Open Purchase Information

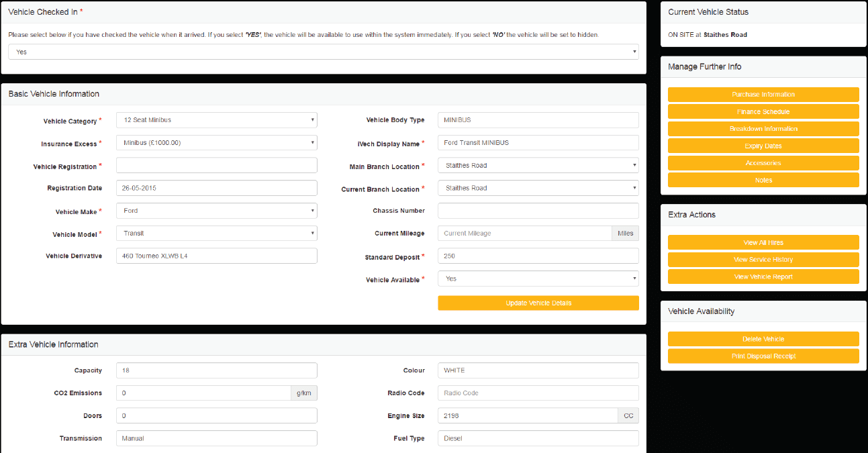(x=763, y=95)
